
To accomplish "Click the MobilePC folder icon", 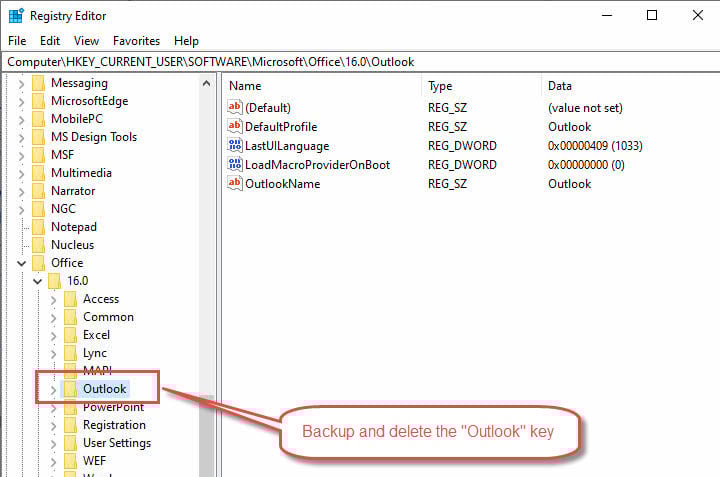I will coord(39,119).
